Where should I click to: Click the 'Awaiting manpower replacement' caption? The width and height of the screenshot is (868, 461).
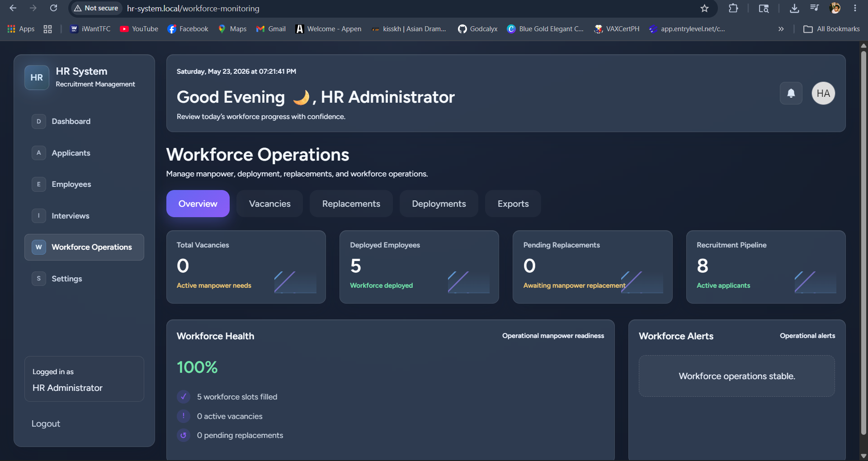coord(575,285)
